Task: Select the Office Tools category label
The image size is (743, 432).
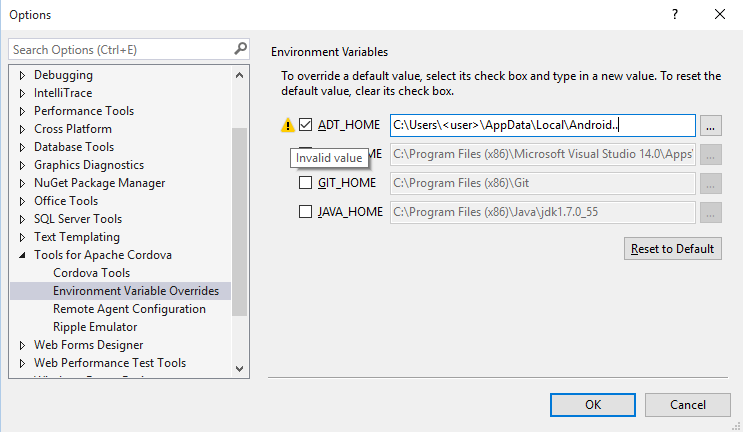Action: (66, 201)
